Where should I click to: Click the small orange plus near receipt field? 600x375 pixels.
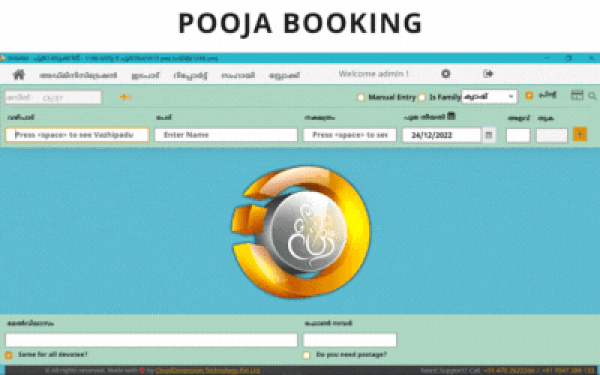click(x=126, y=97)
